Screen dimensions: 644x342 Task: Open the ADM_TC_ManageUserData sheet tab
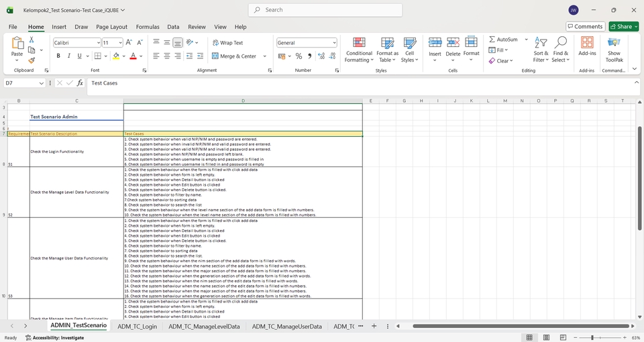point(286,327)
